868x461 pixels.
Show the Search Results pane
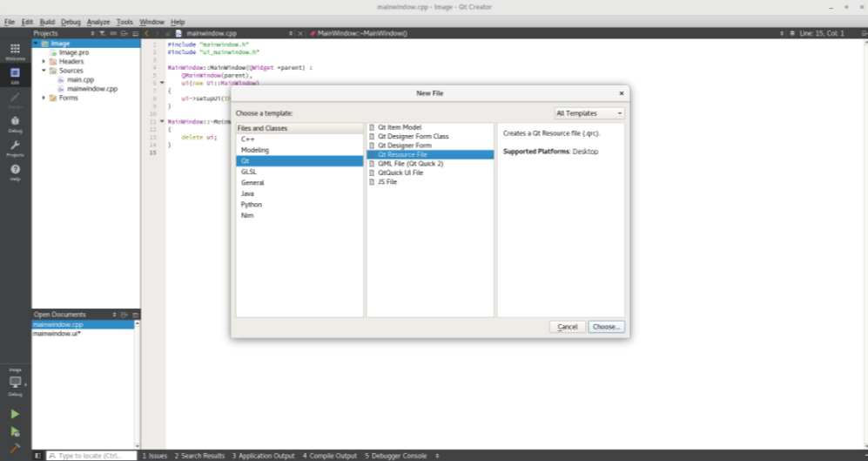pos(200,456)
